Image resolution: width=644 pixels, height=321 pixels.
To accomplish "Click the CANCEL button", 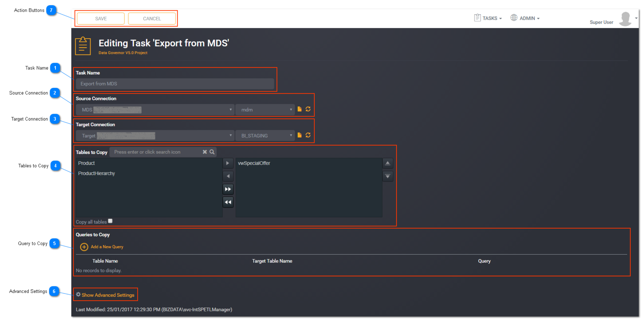I will (x=152, y=19).
